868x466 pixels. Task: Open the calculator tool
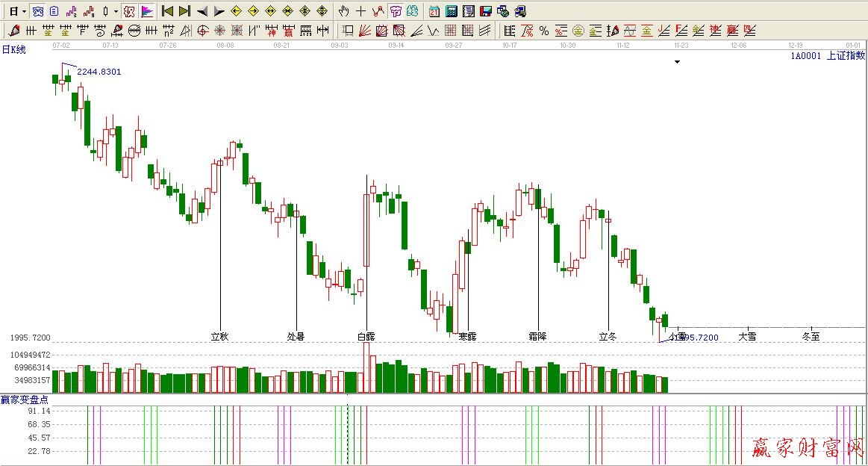(452, 11)
